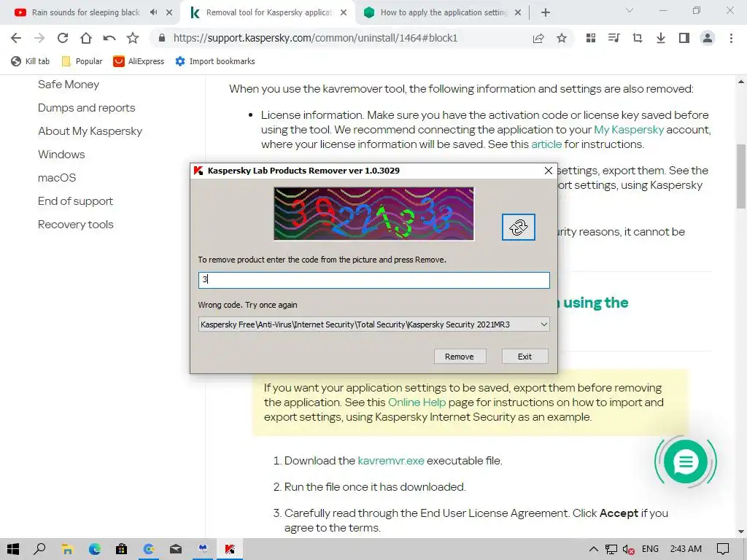Open the notification center icon
Viewport: 747px width, 560px height.
pyautogui.click(x=723, y=549)
